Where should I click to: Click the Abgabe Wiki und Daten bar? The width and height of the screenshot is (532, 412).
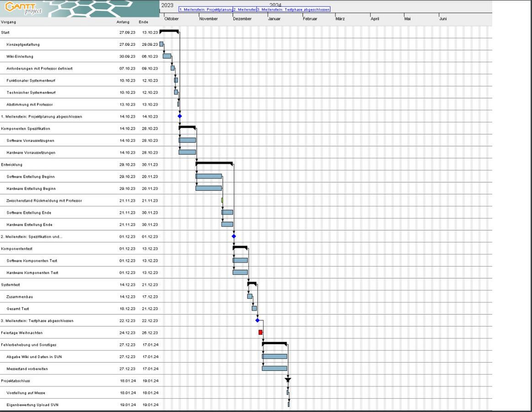[274, 356]
